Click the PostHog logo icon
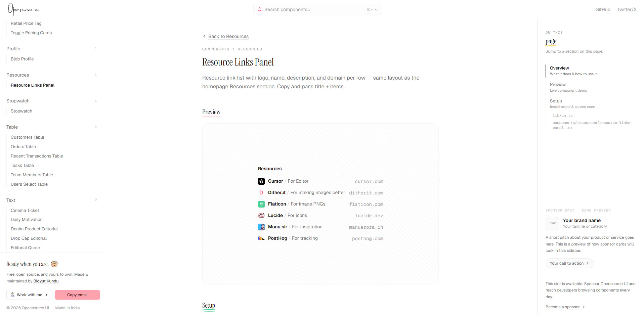This screenshot has height=315, width=644. pyautogui.click(x=261, y=238)
